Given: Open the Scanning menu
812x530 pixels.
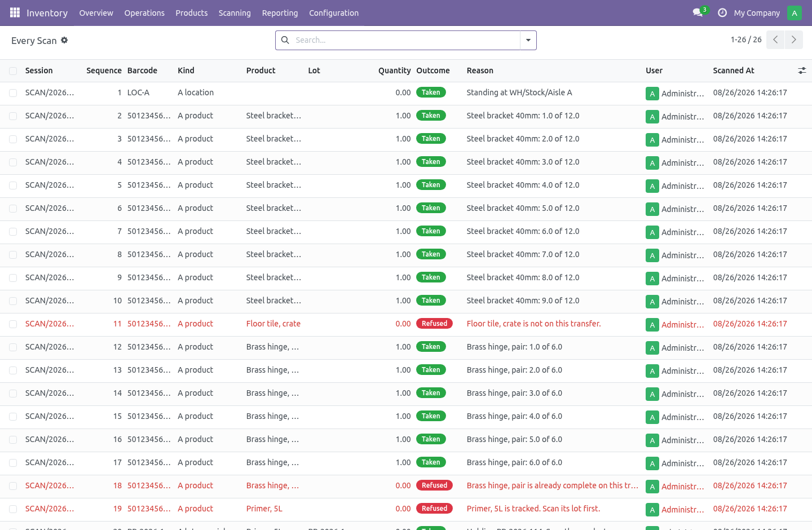Looking at the screenshot, I should [x=235, y=13].
